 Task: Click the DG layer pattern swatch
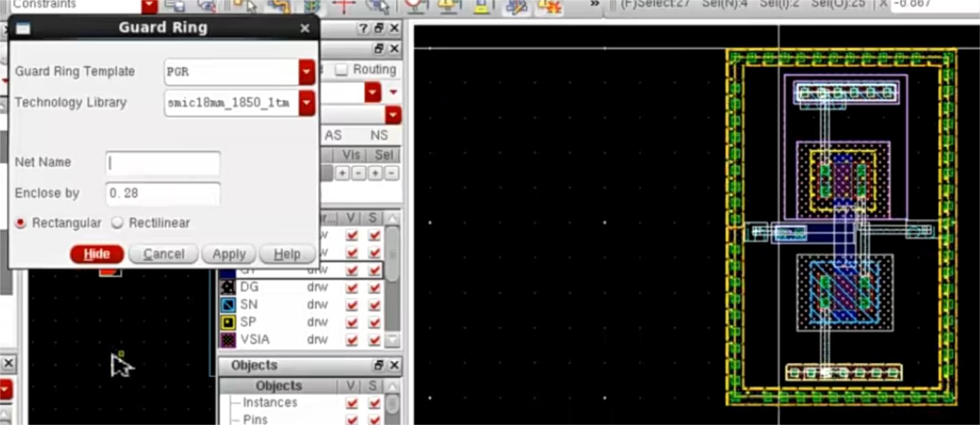pos(228,288)
